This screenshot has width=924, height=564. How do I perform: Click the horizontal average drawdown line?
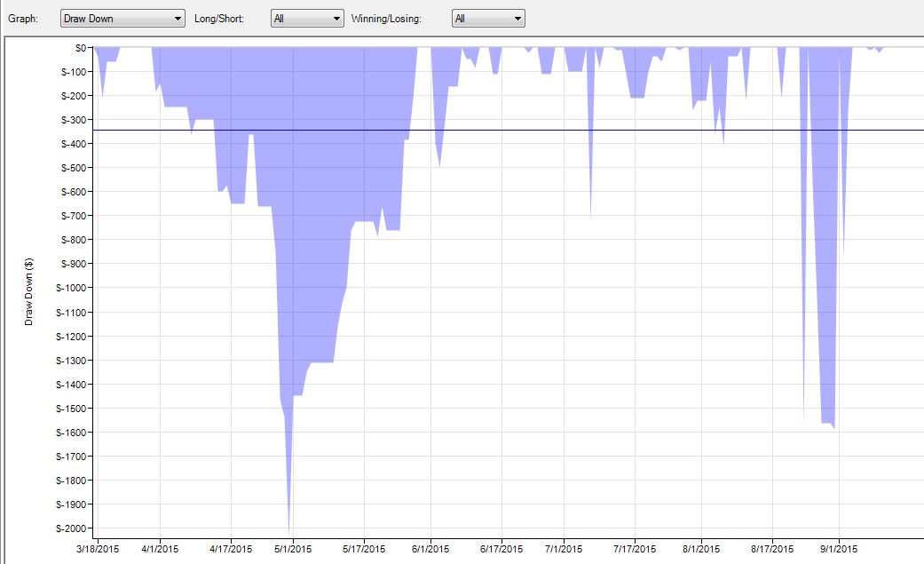pos(508,131)
